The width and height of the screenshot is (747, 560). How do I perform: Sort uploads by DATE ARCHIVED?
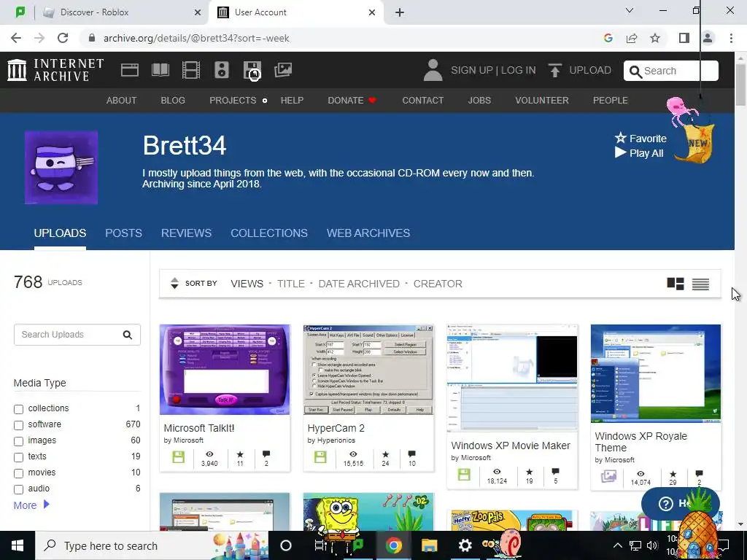(x=359, y=284)
